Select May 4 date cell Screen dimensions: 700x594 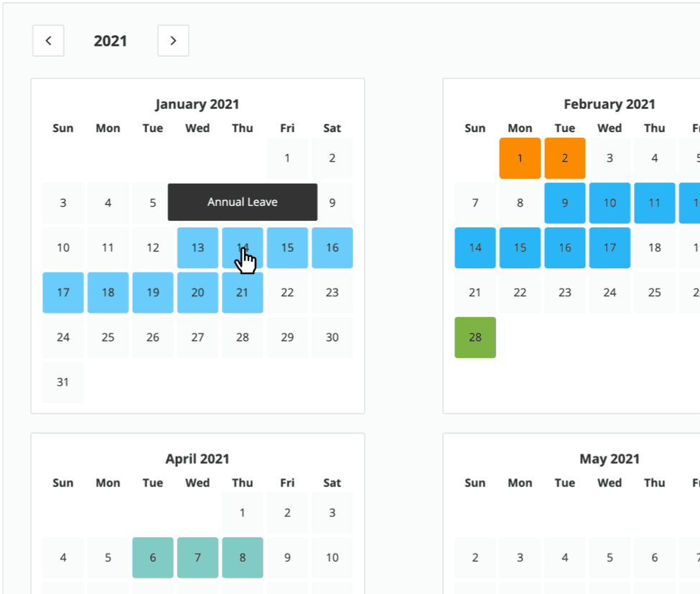(565, 557)
